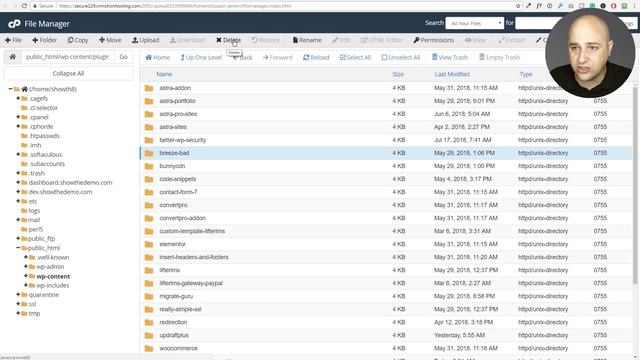Sort by the Name column header

pyautogui.click(x=164, y=74)
